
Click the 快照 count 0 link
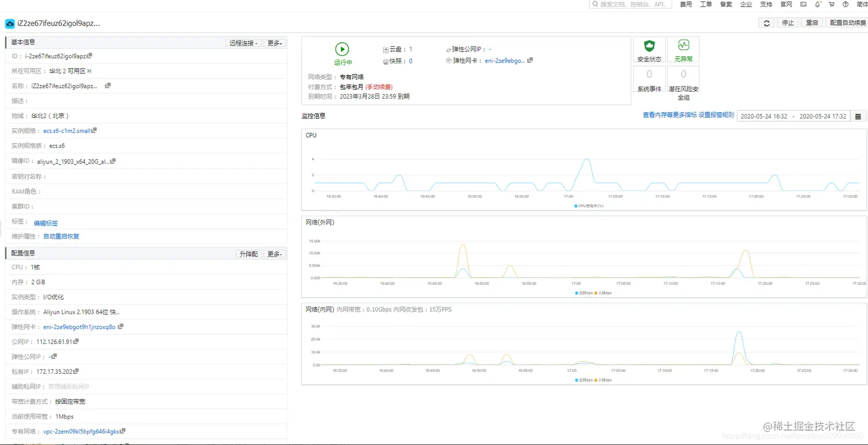tap(410, 61)
